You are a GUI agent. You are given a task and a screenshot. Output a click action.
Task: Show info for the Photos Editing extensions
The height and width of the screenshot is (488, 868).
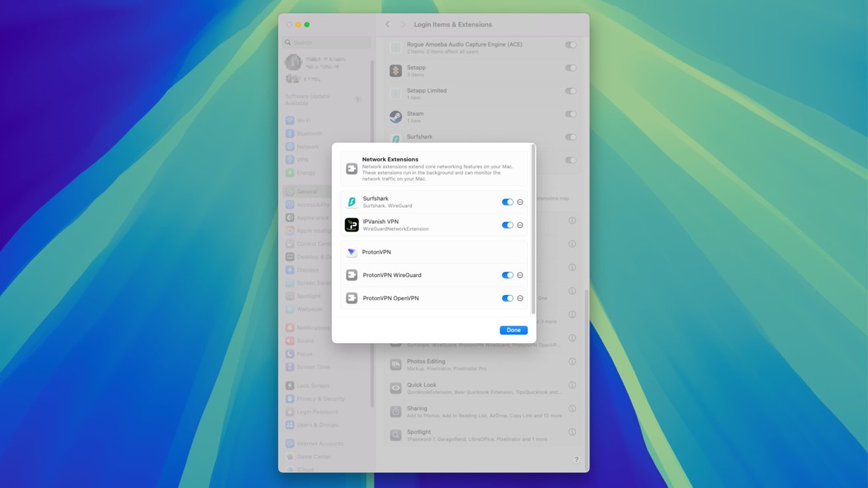click(572, 362)
